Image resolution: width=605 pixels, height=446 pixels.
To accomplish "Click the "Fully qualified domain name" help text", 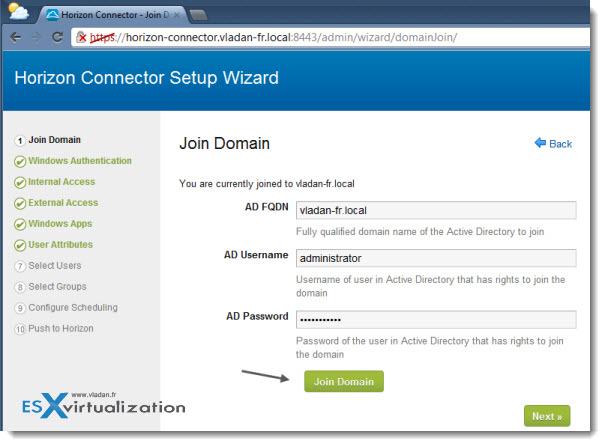I will tap(420, 231).
